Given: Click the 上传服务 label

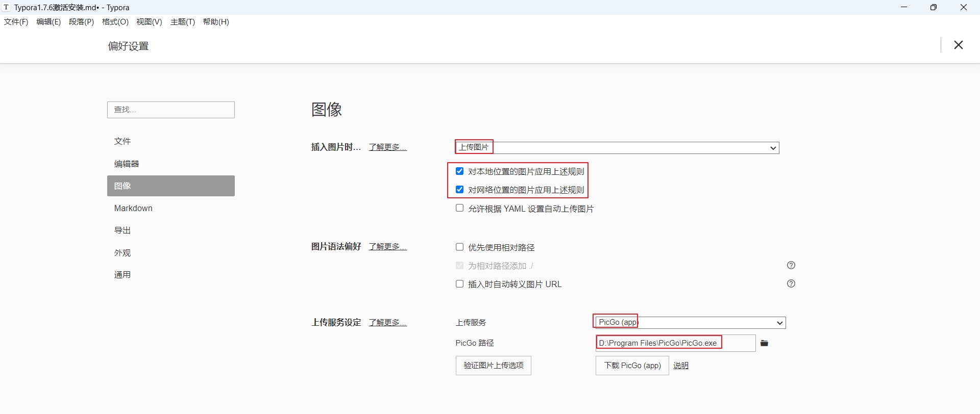Looking at the screenshot, I should tap(471, 323).
